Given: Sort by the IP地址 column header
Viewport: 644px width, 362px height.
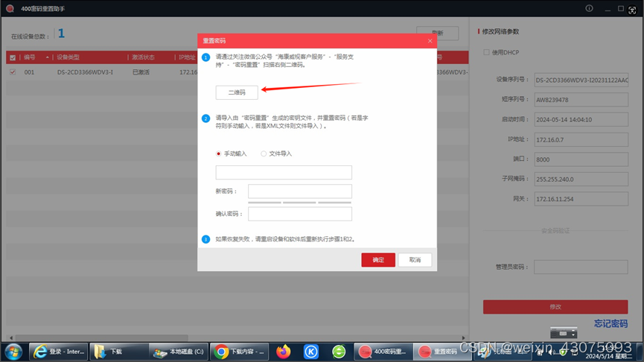Looking at the screenshot, I should (x=187, y=57).
